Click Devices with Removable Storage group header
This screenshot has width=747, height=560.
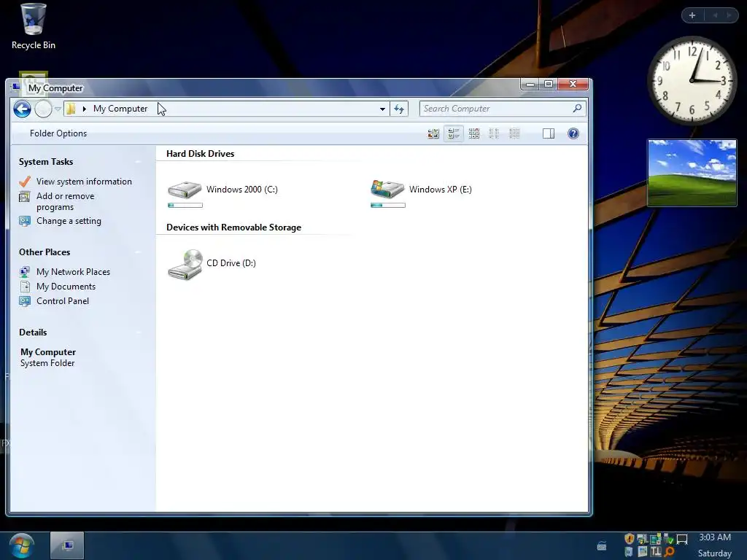pos(233,227)
